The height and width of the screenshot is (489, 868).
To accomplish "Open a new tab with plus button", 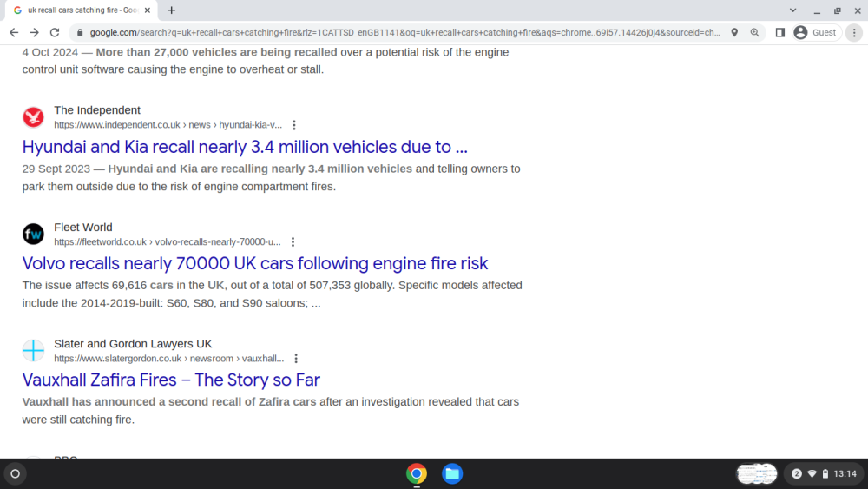I will tap(172, 10).
